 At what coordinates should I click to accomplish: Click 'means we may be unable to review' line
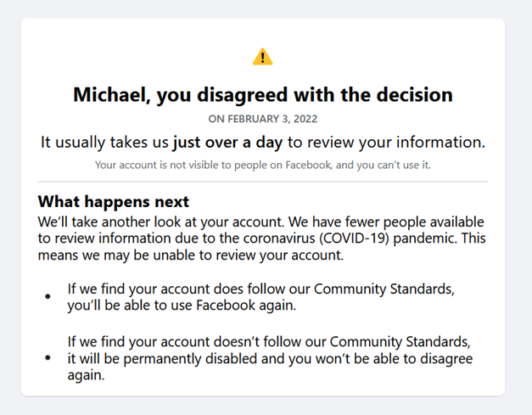click(x=191, y=255)
